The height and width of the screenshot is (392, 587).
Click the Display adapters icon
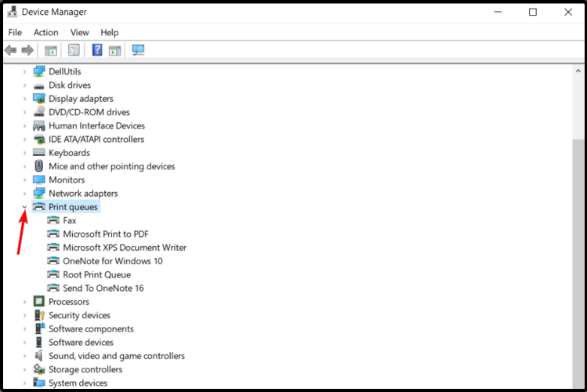point(39,99)
